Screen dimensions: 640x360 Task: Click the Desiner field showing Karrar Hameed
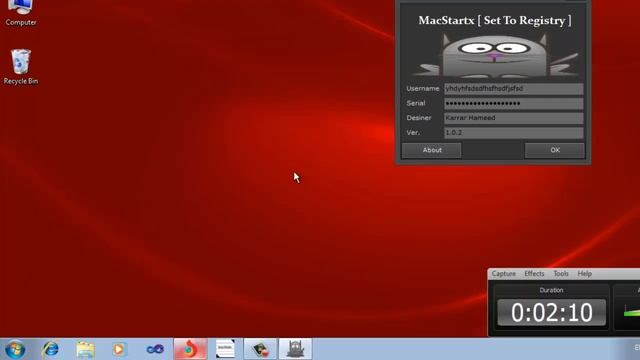point(513,118)
